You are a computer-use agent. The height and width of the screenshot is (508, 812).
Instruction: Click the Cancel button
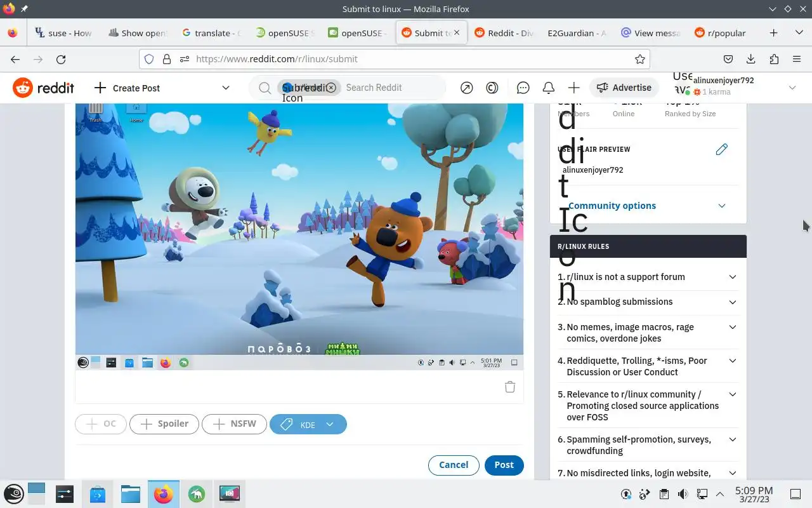click(454, 465)
